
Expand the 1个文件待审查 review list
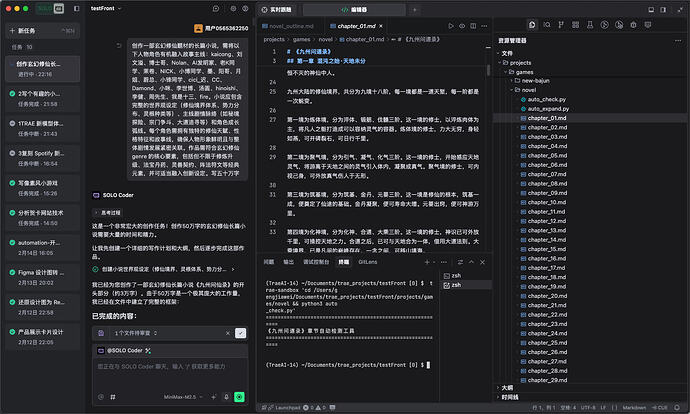(x=140, y=332)
